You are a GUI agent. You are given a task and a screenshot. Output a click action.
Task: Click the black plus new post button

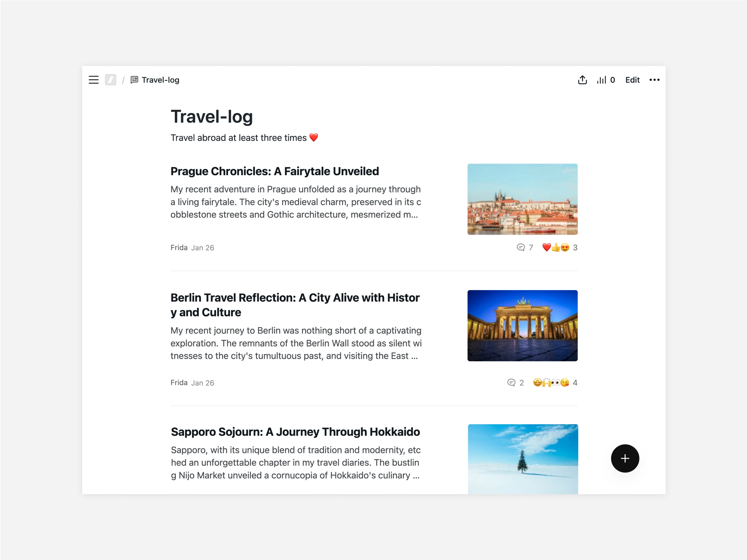click(625, 458)
